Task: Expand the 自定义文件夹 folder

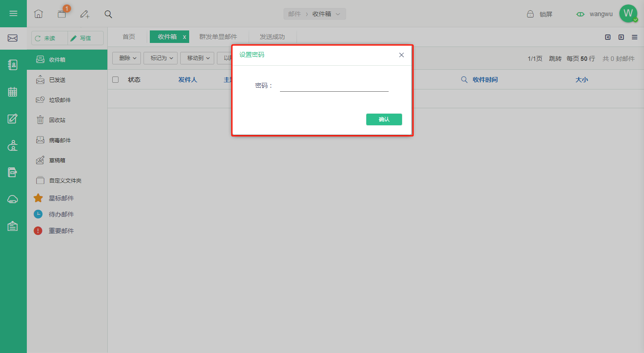Action: click(67, 180)
